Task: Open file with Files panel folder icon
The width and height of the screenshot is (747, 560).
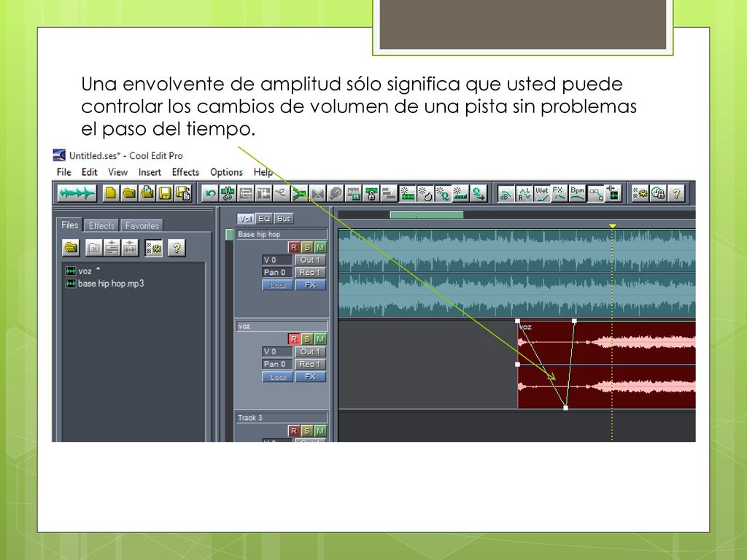Action: click(71, 248)
